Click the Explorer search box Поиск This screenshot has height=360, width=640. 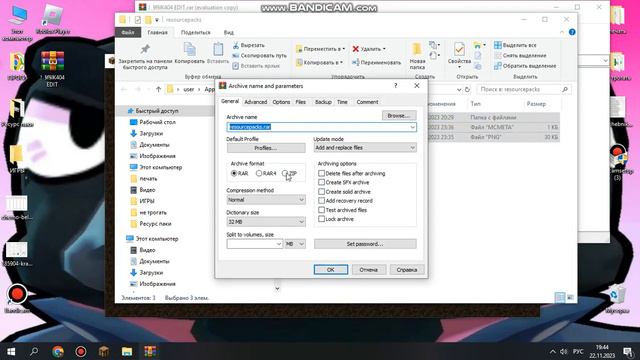click(x=524, y=89)
